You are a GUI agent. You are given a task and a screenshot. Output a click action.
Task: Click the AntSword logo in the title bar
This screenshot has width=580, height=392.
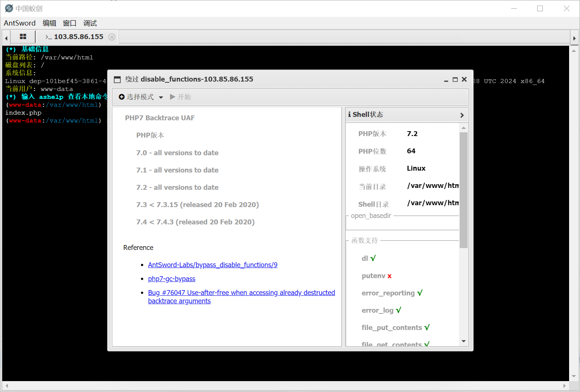click(x=9, y=8)
